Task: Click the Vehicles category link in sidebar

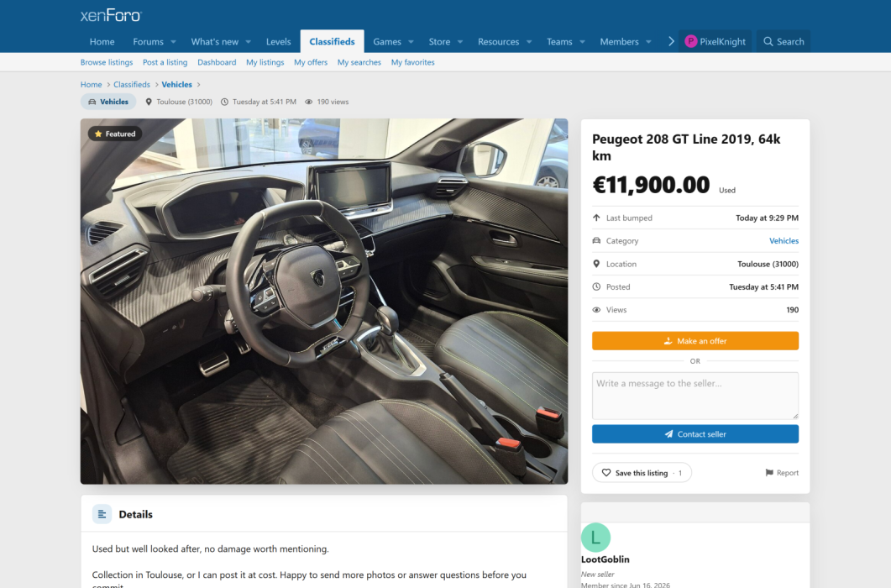Action: [784, 241]
